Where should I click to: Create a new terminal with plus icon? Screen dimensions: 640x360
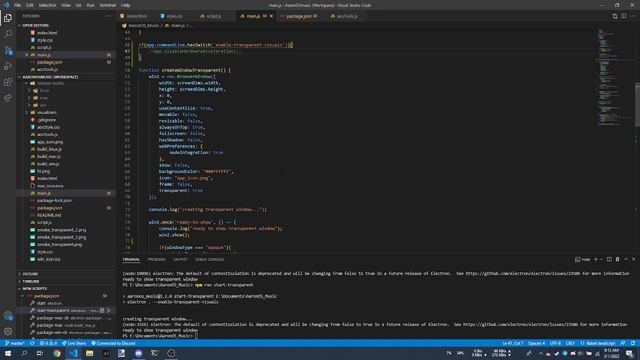596,259
